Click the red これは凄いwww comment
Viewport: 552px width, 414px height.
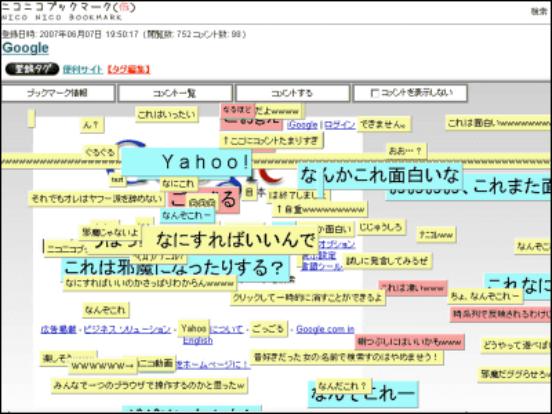[x=413, y=288]
